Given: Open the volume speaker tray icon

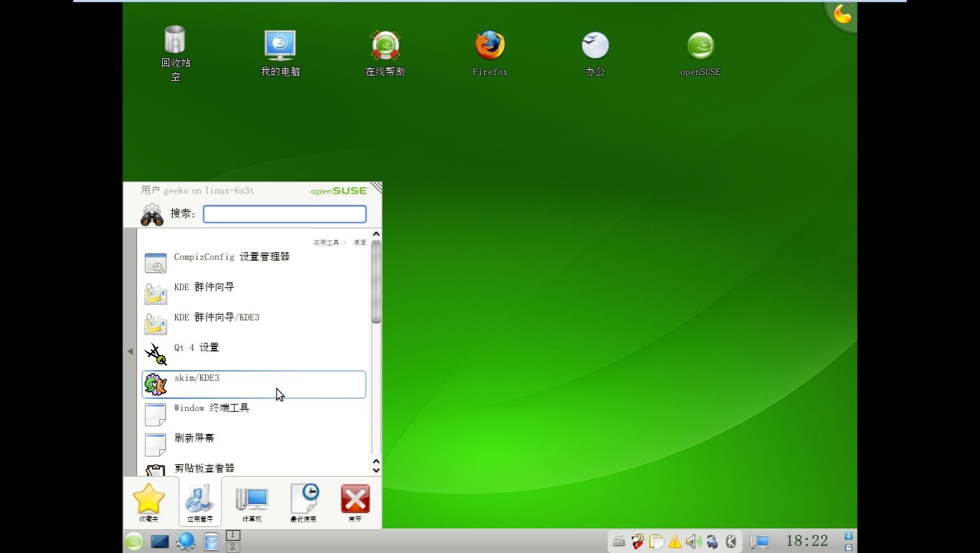Looking at the screenshot, I should 694,541.
